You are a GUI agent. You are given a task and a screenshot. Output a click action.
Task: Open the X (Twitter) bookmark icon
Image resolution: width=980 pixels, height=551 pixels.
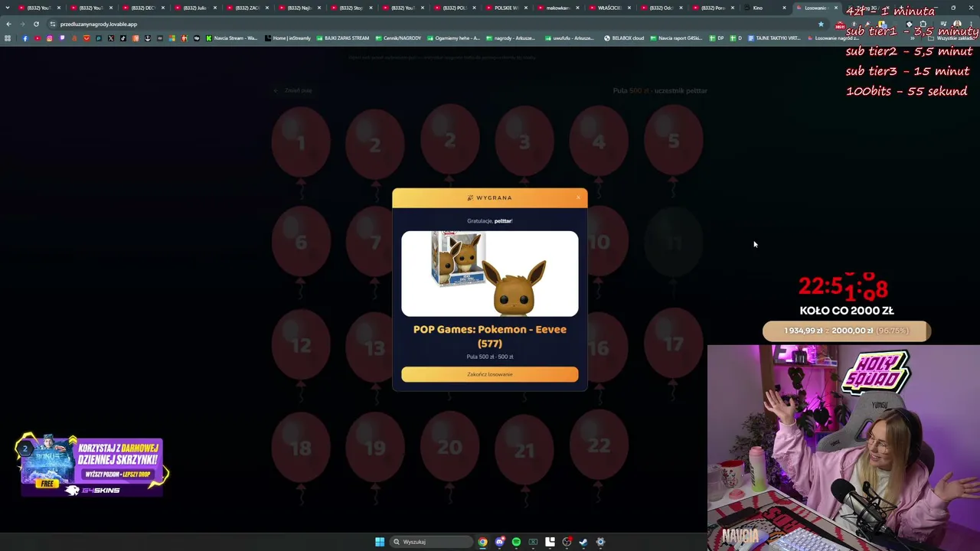click(x=111, y=38)
